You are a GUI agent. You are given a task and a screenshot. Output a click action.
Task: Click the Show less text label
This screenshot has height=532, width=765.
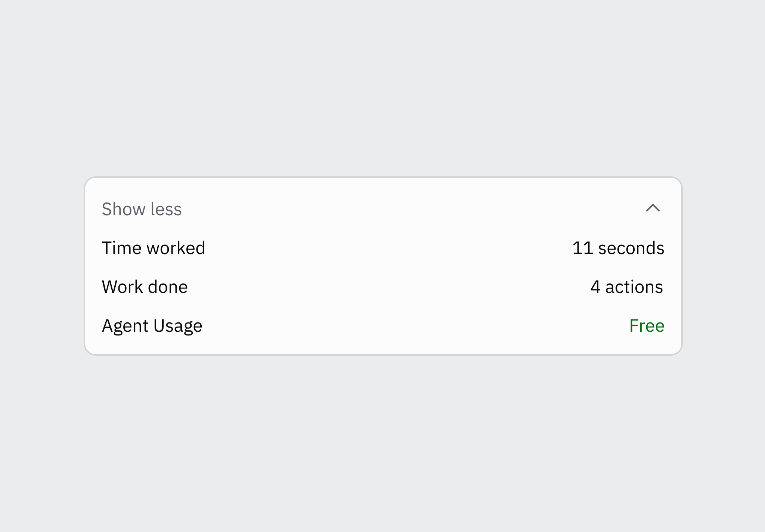(142, 209)
